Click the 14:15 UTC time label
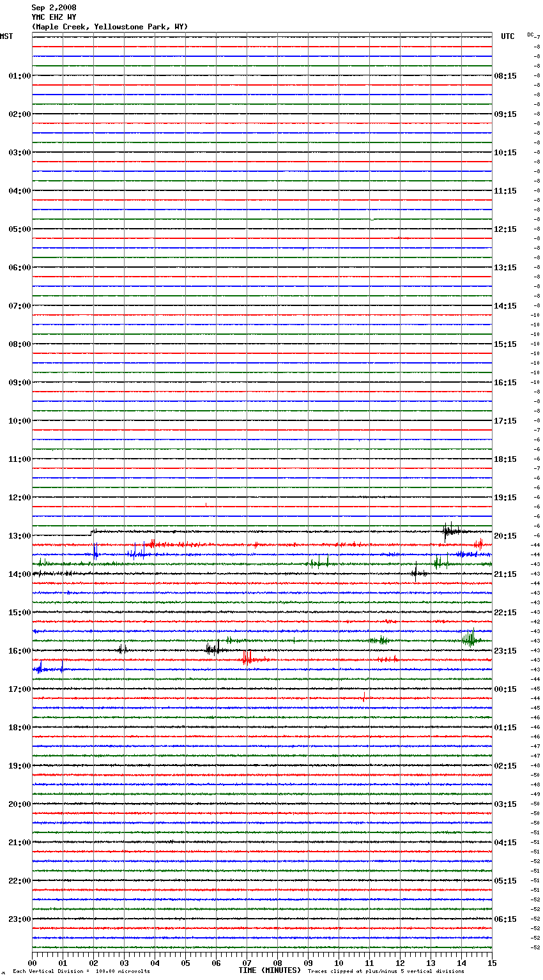This screenshot has width=543, height=980. click(x=505, y=306)
